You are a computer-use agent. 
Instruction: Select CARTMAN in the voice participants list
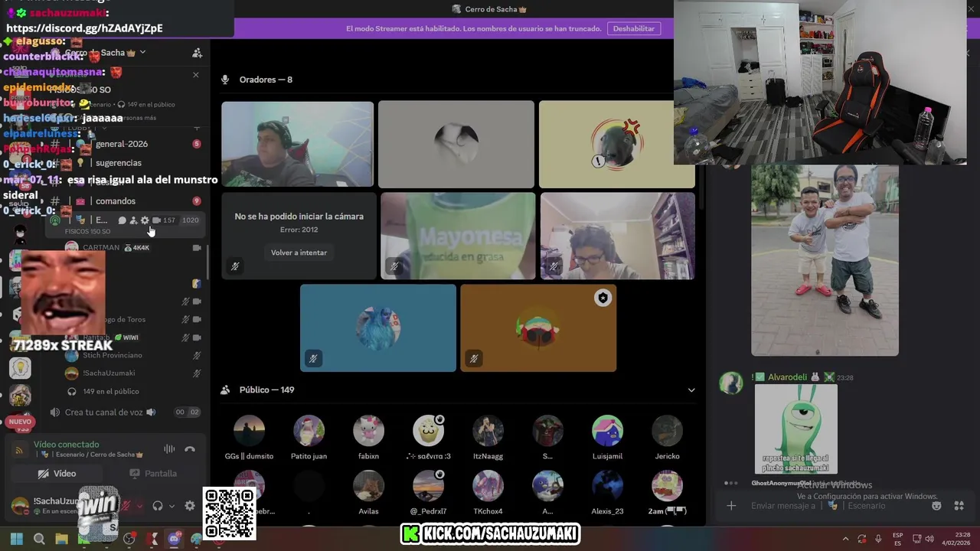(x=130, y=248)
